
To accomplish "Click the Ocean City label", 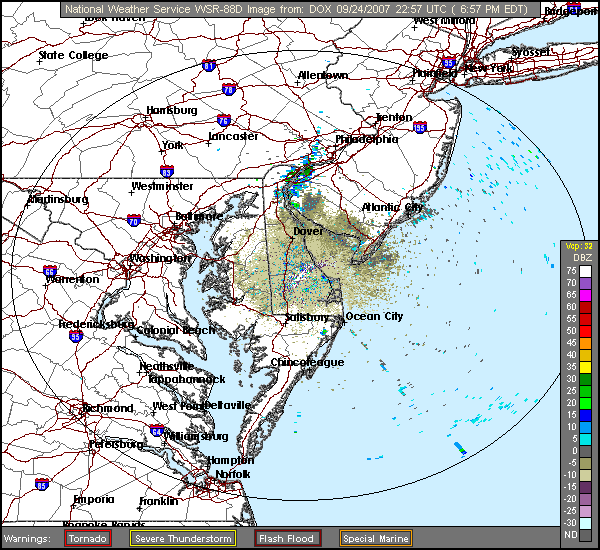I will coord(374,316).
